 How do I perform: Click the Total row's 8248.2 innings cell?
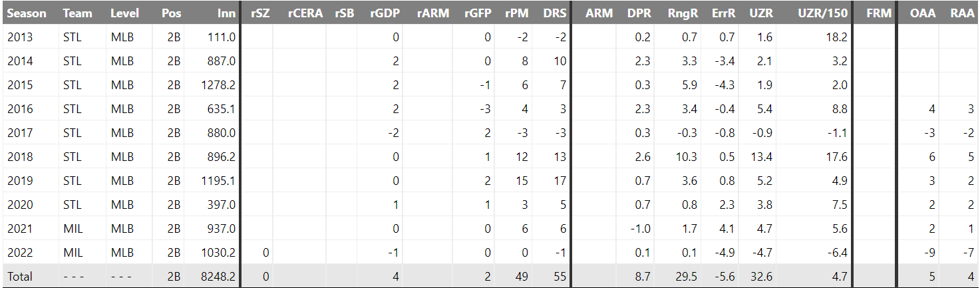tap(218, 277)
